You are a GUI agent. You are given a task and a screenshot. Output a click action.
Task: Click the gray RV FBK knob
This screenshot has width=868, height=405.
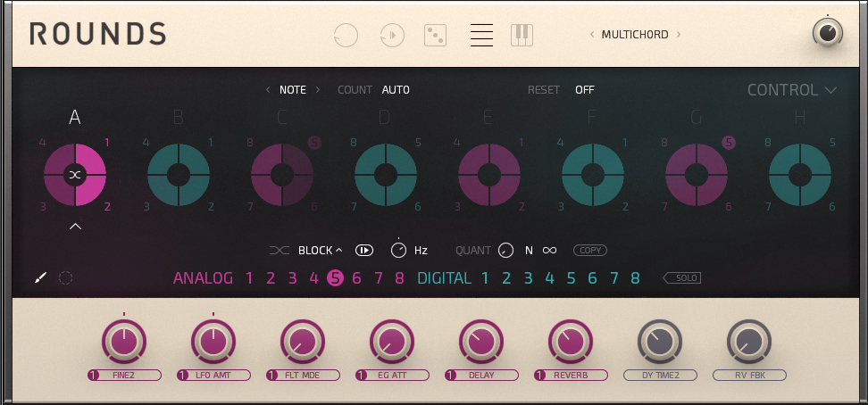(749, 342)
